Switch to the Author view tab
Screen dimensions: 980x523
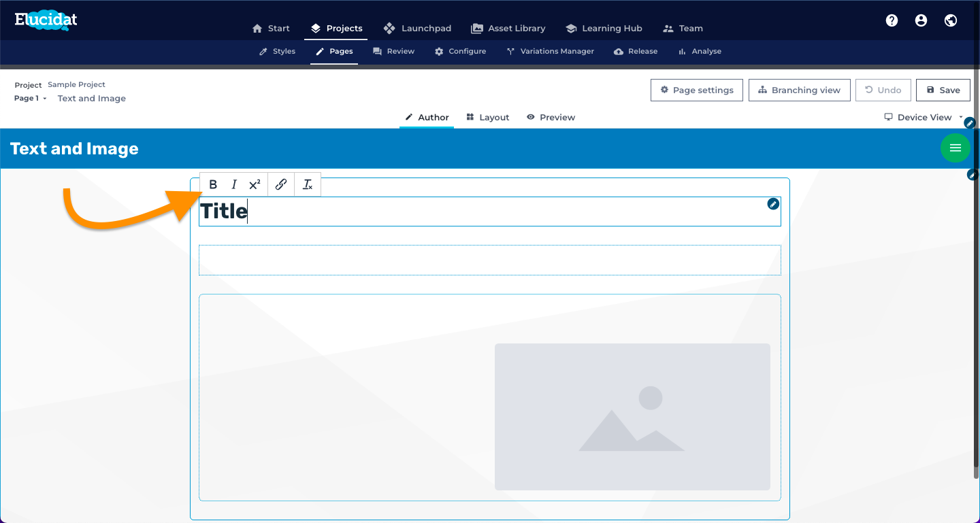427,117
